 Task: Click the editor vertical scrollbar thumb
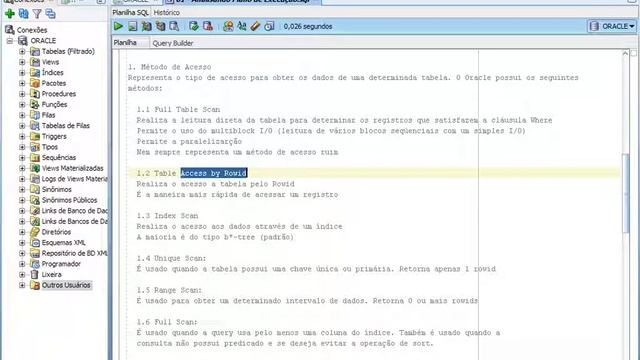point(625,193)
